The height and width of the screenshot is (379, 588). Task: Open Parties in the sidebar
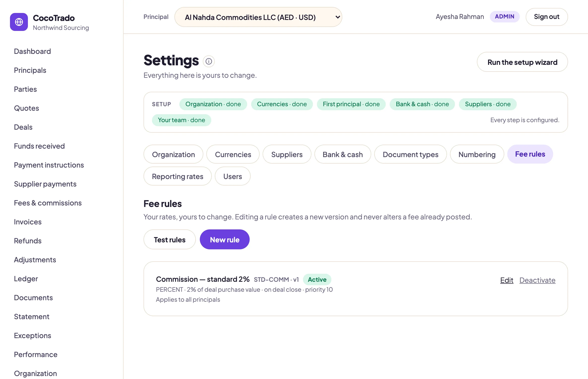click(x=25, y=89)
